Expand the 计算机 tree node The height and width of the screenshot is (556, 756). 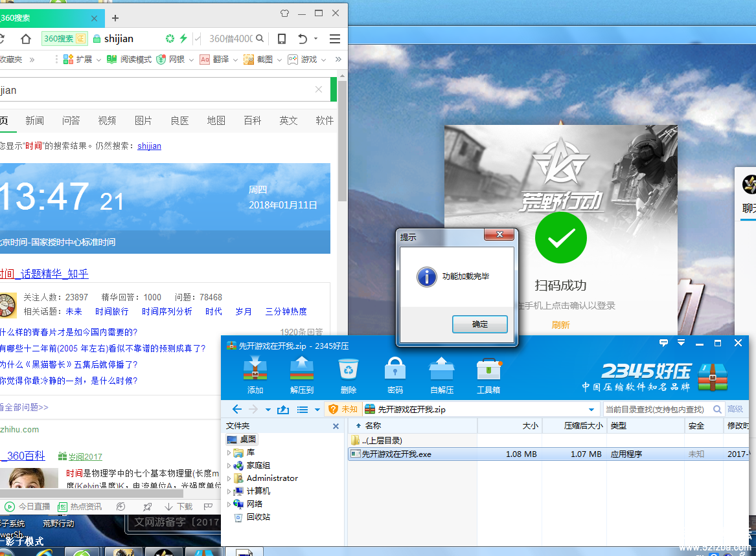[229, 491]
